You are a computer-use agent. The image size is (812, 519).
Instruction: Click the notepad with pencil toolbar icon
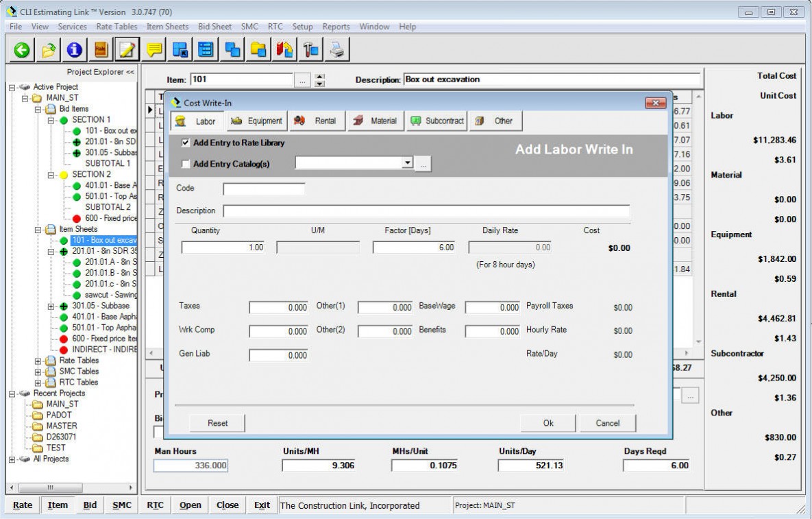[x=127, y=50]
